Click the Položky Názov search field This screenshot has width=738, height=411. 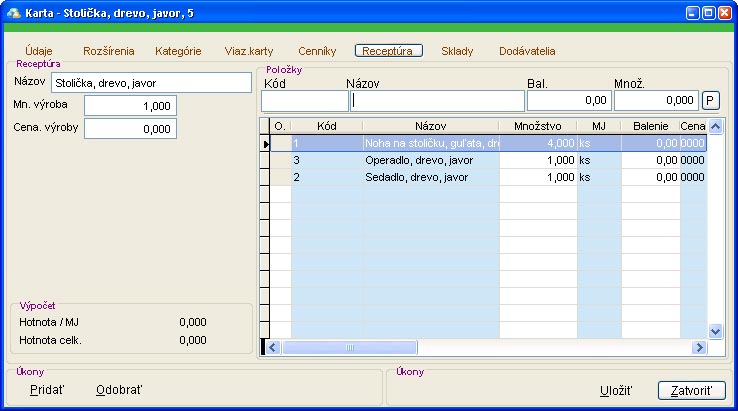[x=437, y=101]
